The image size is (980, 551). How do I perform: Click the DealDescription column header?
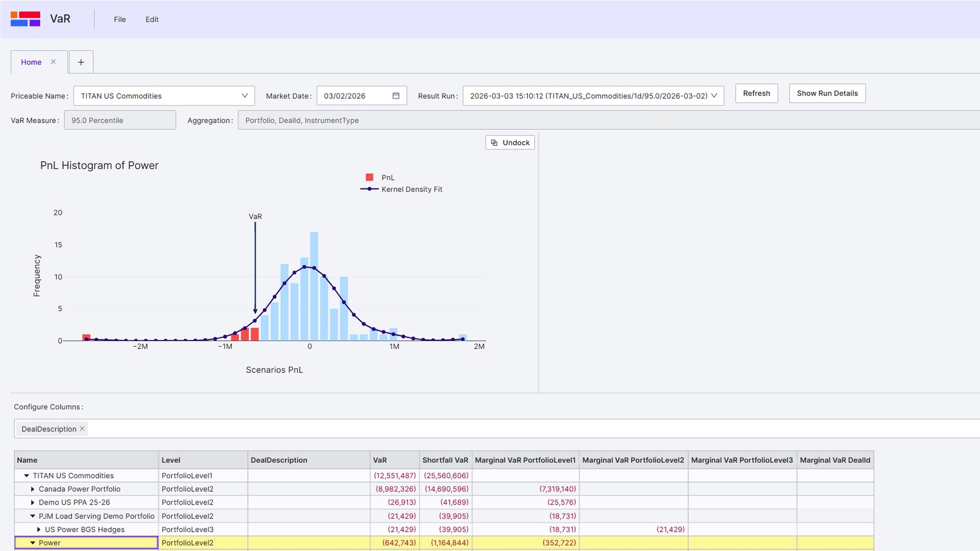pos(309,460)
